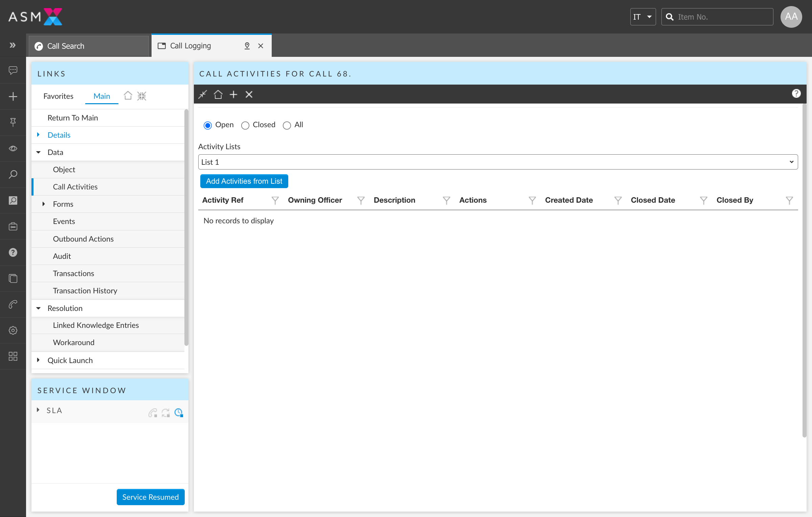
Task: Click the pin icon on Call Logging tab
Action: pyautogui.click(x=247, y=46)
